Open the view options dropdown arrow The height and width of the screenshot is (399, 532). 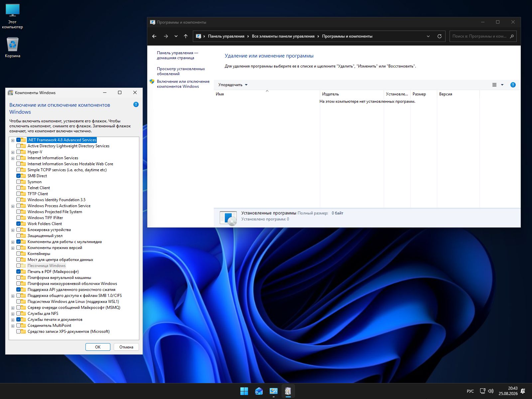[502, 85]
